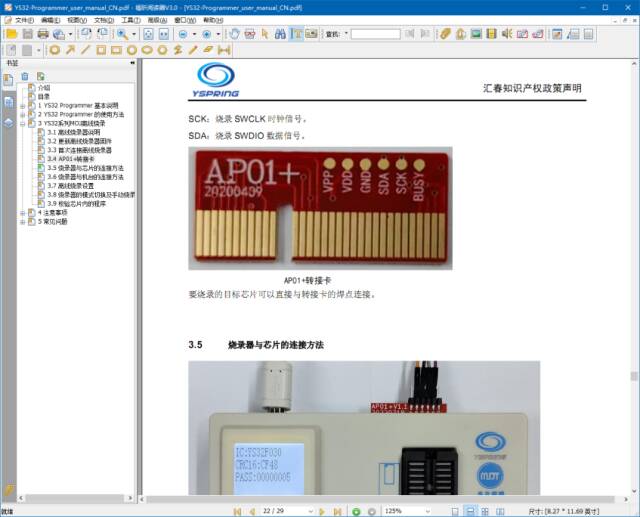The width and height of the screenshot is (640, 517).
Task: Click the film strip video icon
Action: (491, 34)
